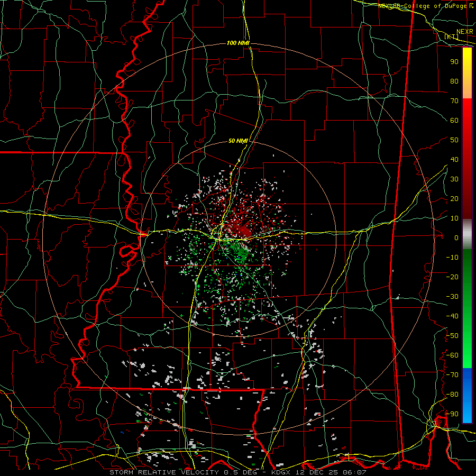
Task: Click the gray zero-velocity segment of color scale
Action: (x=467, y=234)
